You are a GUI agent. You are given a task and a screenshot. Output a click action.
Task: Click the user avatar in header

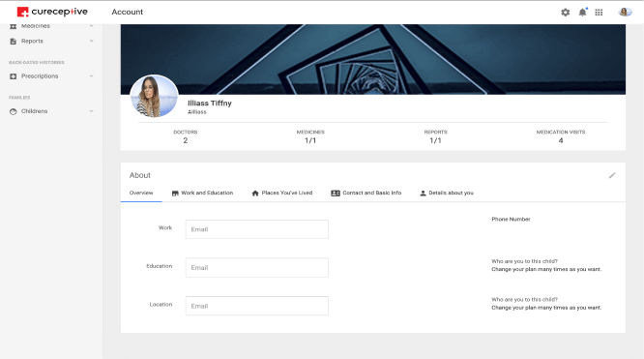click(625, 12)
